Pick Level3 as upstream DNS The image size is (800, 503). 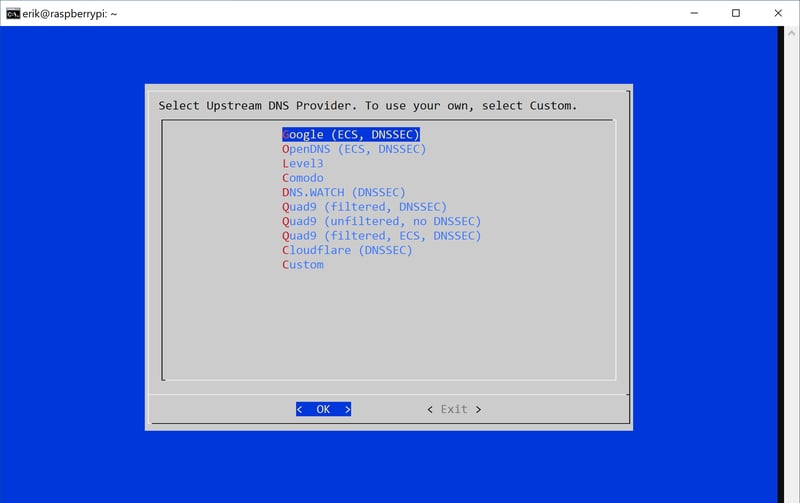(302, 163)
